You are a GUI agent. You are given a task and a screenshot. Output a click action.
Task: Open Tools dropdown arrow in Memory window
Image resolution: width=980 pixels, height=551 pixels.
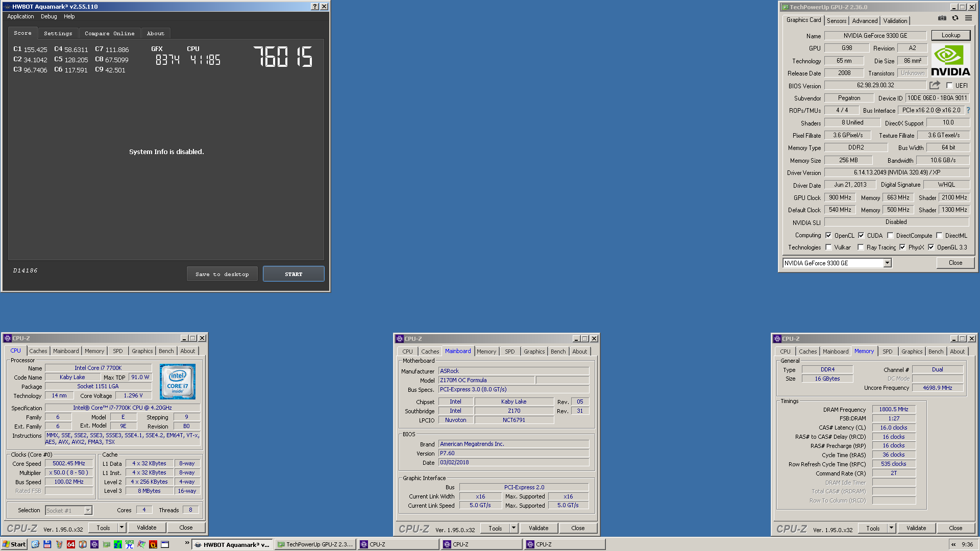click(891, 528)
